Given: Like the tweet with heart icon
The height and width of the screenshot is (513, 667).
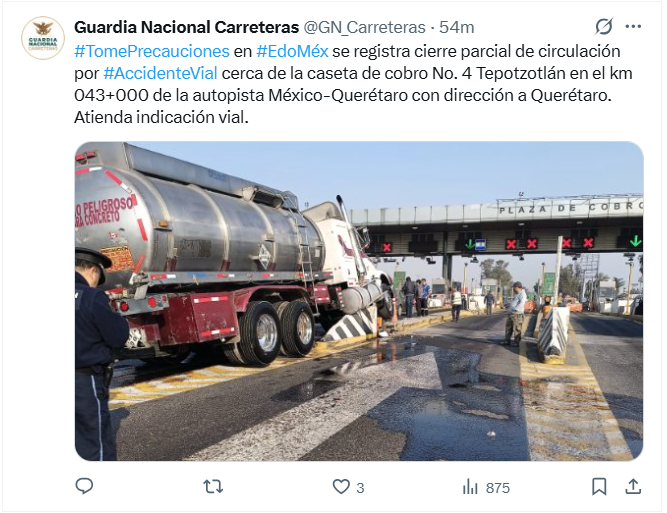Looking at the screenshot, I should 341,486.
